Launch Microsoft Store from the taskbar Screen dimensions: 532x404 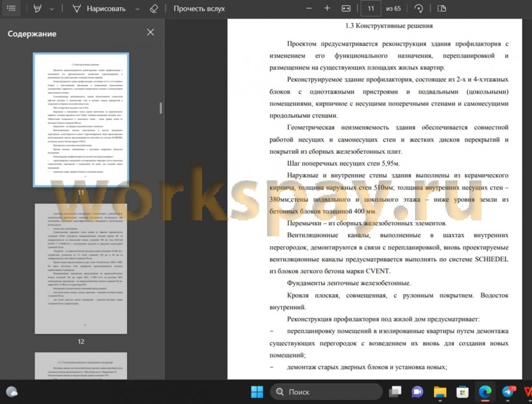[x=462, y=392]
